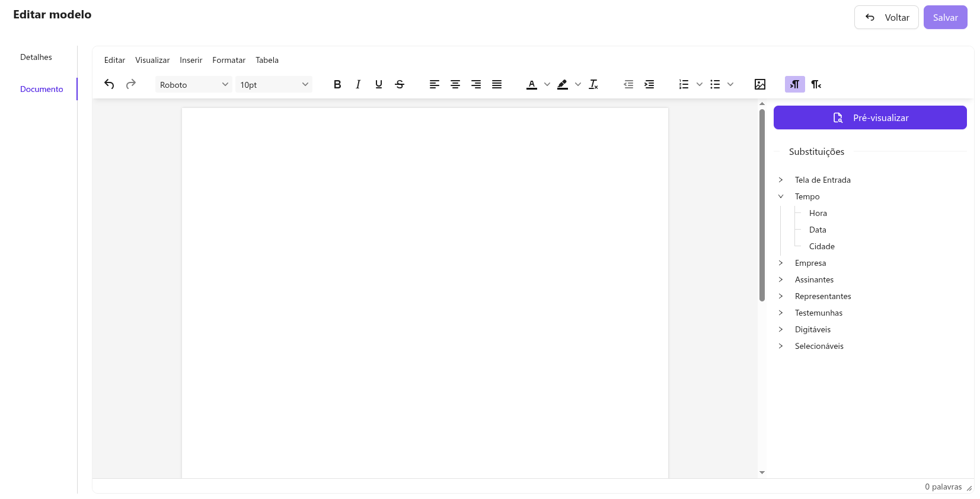Click the redo arrow icon

131,84
